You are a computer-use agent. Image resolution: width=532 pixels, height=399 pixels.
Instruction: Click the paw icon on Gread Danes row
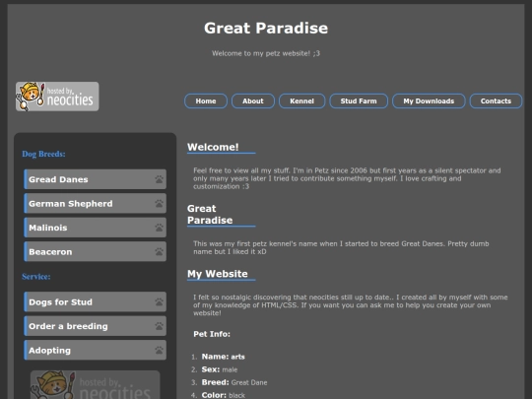[160, 179]
